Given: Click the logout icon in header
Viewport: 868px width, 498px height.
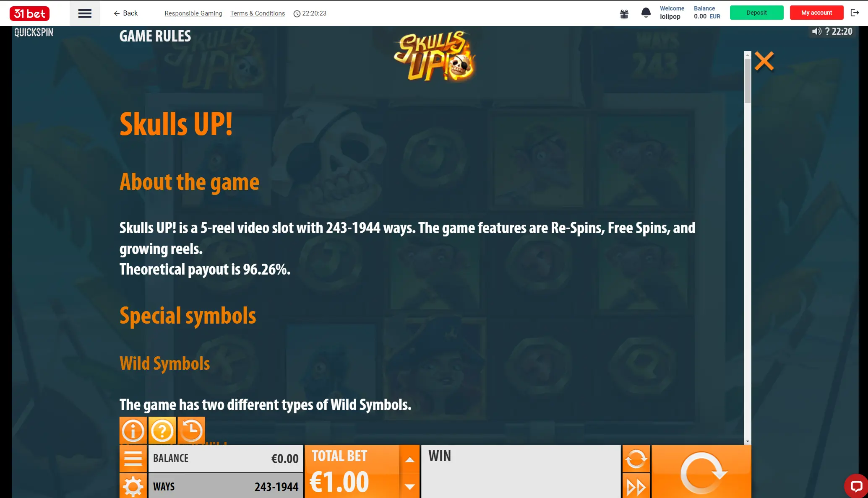Looking at the screenshot, I should click(855, 13).
